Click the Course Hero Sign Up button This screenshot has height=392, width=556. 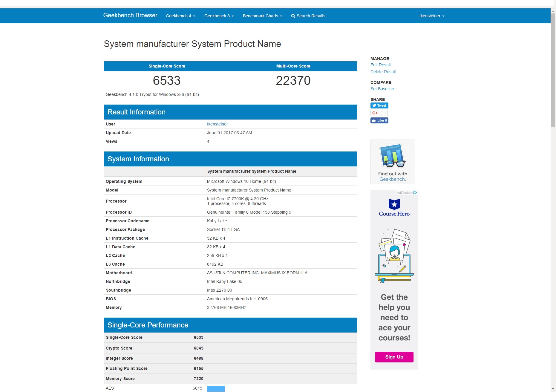point(394,357)
